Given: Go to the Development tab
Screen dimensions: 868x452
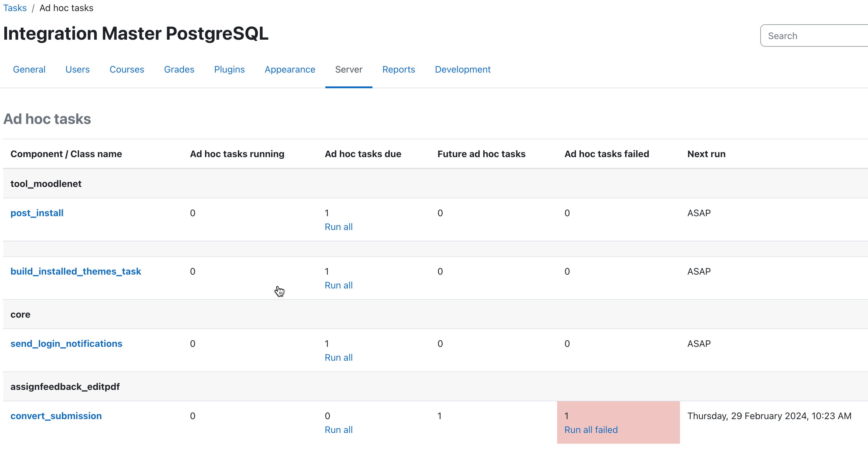Looking at the screenshot, I should [x=463, y=69].
